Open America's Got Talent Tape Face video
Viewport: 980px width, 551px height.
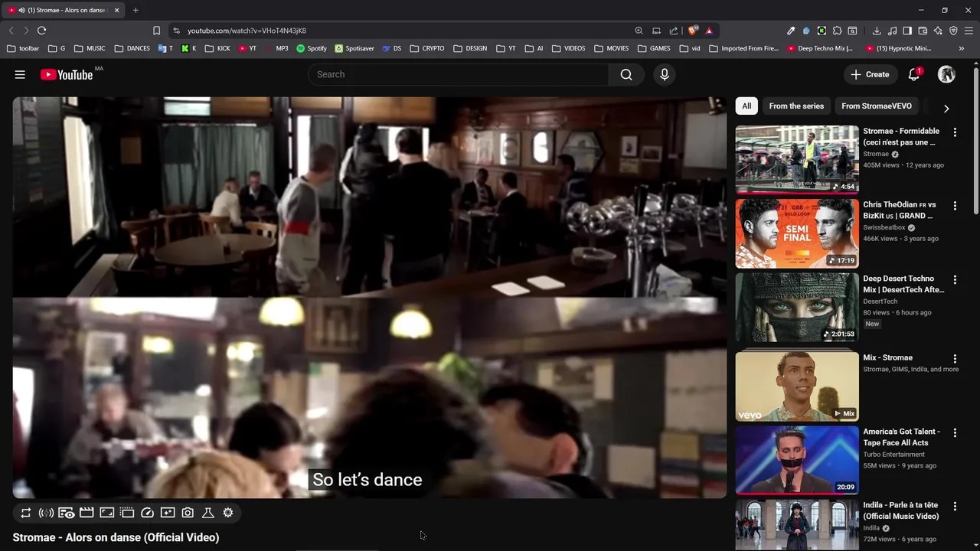[797, 460]
